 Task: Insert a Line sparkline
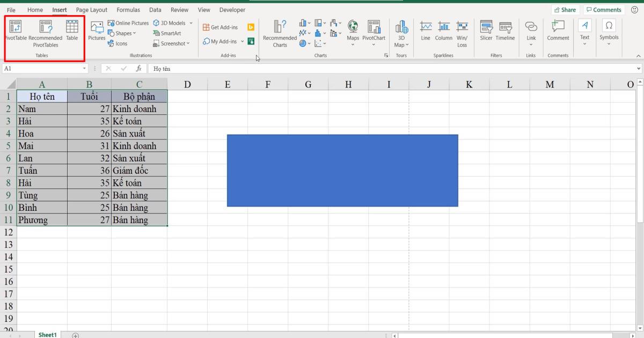(x=425, y=32)
